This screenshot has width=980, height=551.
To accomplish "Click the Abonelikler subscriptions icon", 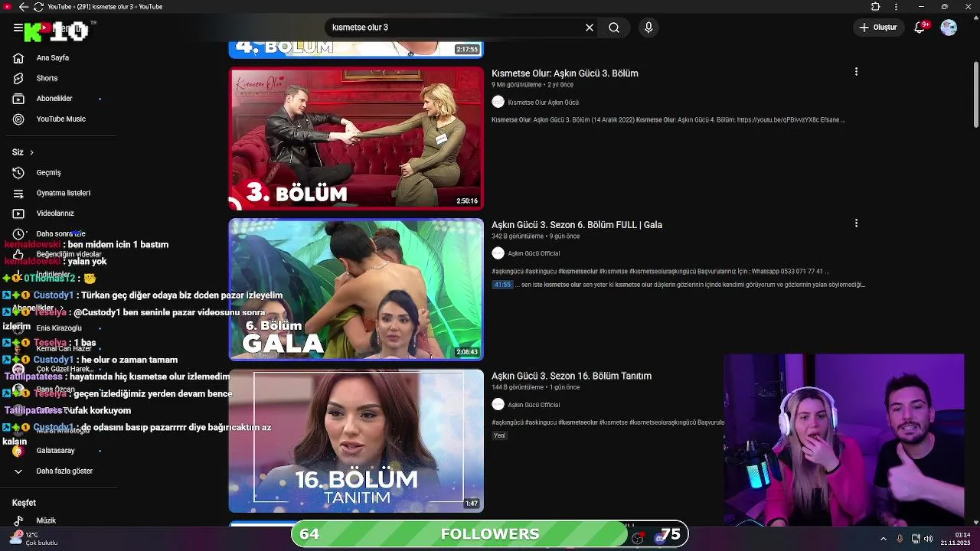I will (18, 99).
